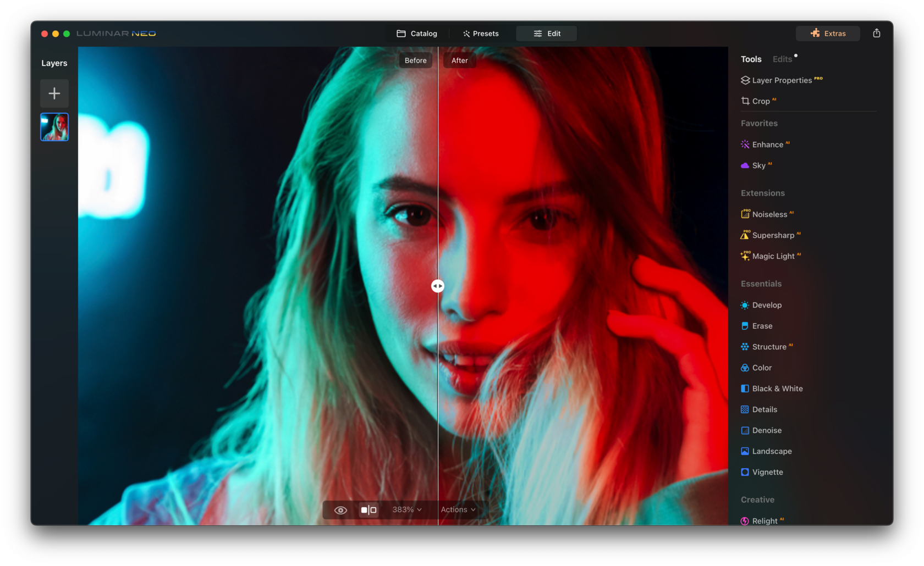924x566 pixels.
Task: Select the Black & White tool
Action: click(x=777, y=389)
